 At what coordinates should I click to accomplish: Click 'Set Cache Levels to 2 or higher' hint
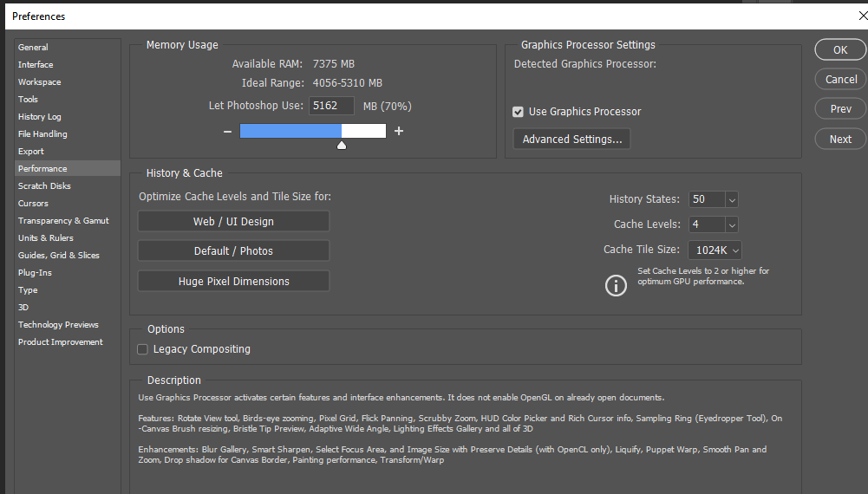point(703,276)
